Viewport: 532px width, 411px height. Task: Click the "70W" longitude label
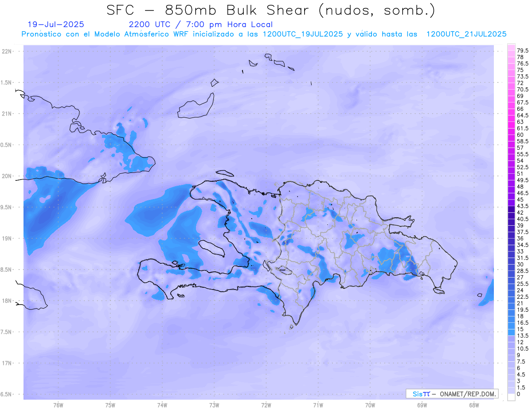(x=370, y=405)
